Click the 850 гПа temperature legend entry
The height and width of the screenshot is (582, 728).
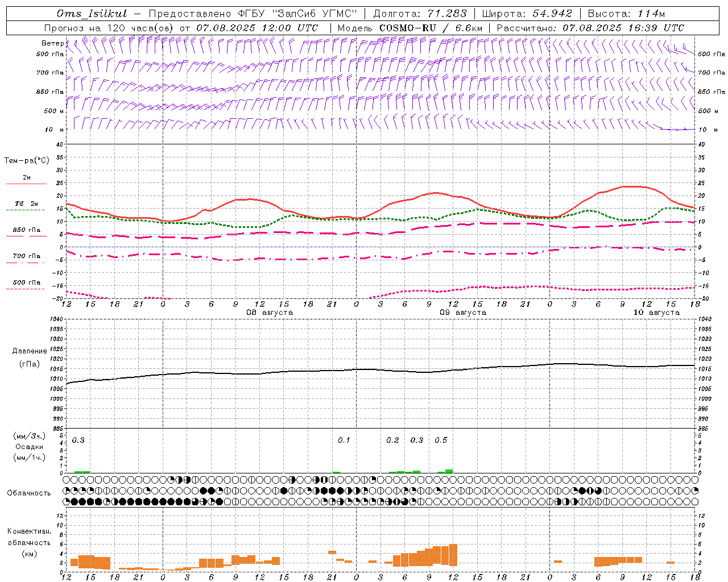[x=26, y=231]
